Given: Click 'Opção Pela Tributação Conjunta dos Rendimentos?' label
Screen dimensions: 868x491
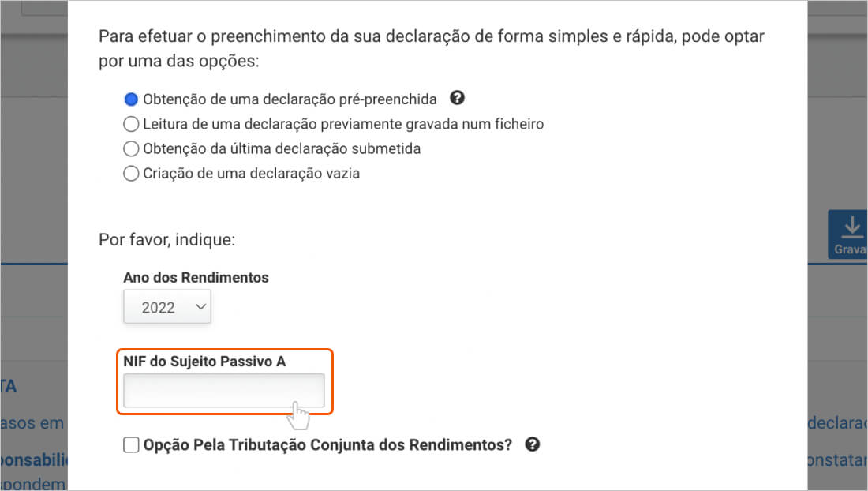Looking at the screenshot, I should 327,445.
